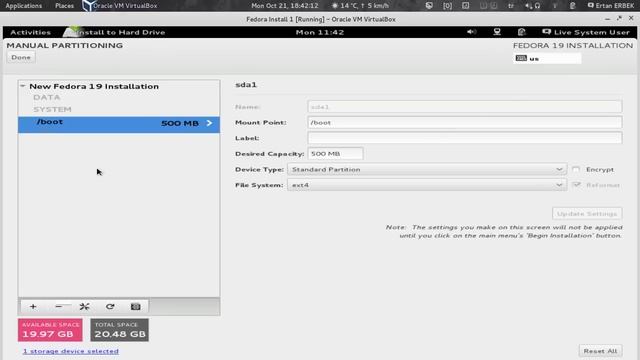
Task: Click host user chat icon by Ertan ERBEK
Action: [x=590, y=6]
